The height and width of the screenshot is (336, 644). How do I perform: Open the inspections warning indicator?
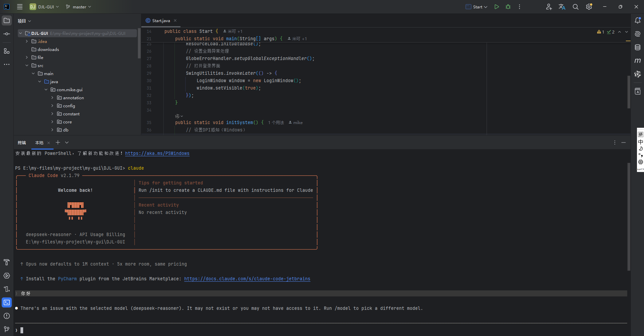tap(600, 32)
